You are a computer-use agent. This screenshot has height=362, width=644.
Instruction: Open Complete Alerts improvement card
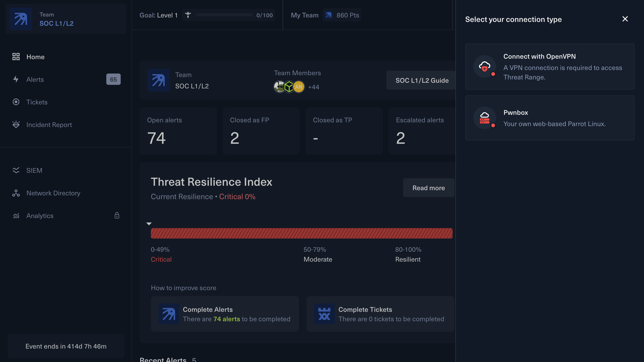coord(224,314)
